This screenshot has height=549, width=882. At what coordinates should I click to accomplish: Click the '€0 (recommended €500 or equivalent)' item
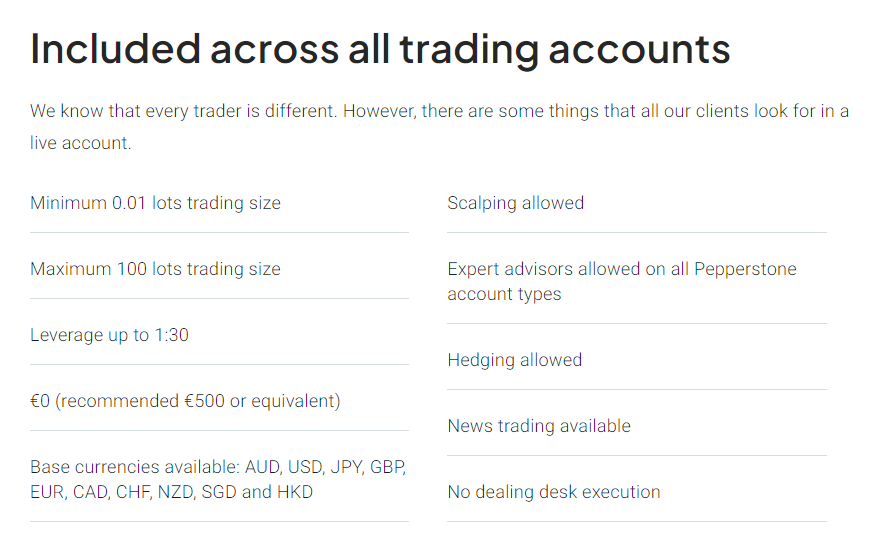185,401
